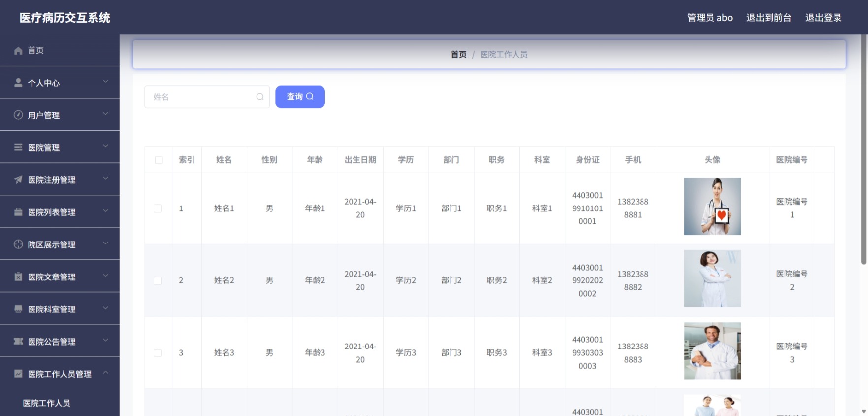Click the 身份证 column header
Screen dimensions: 868x416
pos(587,160)
